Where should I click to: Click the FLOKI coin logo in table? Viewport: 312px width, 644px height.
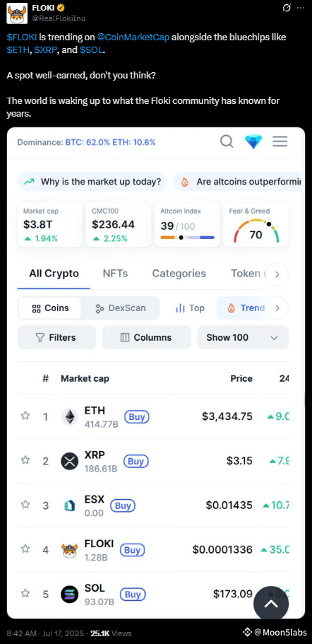coord(69,550)
